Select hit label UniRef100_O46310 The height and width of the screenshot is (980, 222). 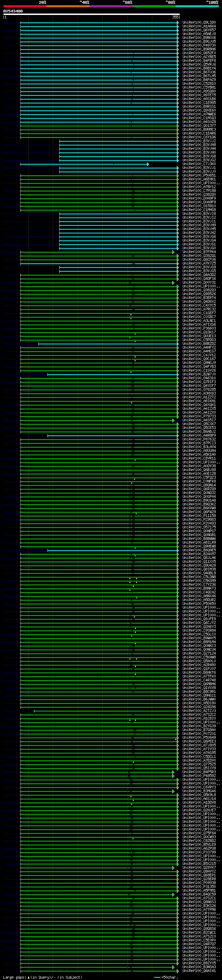[x=199, y=378]
